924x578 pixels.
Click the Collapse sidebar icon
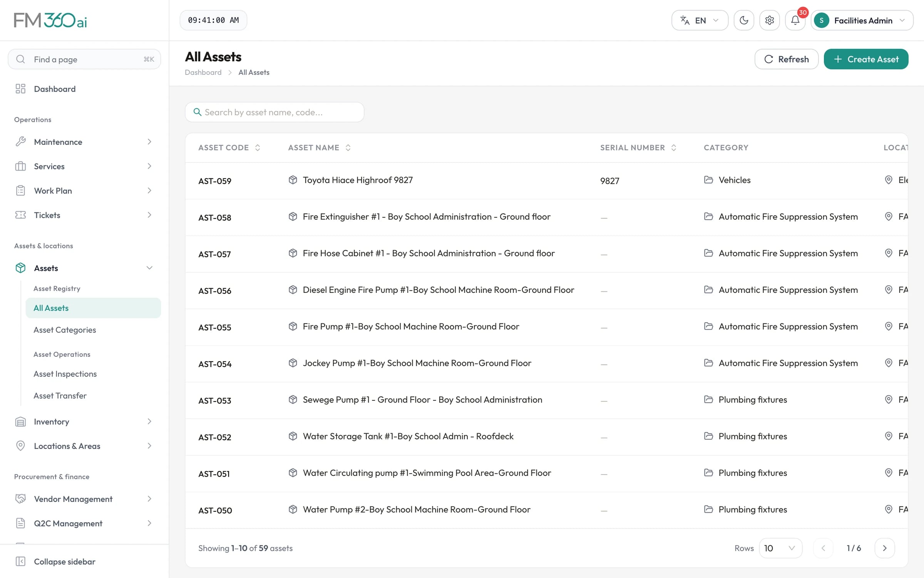pos(20,561)
